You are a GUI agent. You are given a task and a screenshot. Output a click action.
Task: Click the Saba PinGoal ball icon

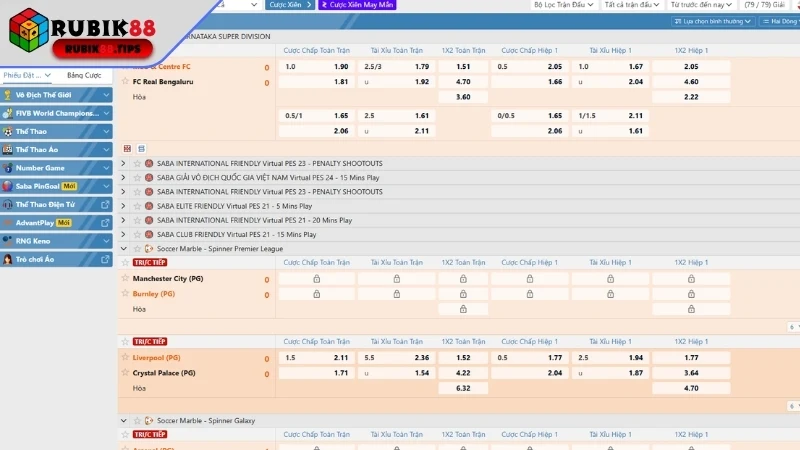(x=8, y=186)
